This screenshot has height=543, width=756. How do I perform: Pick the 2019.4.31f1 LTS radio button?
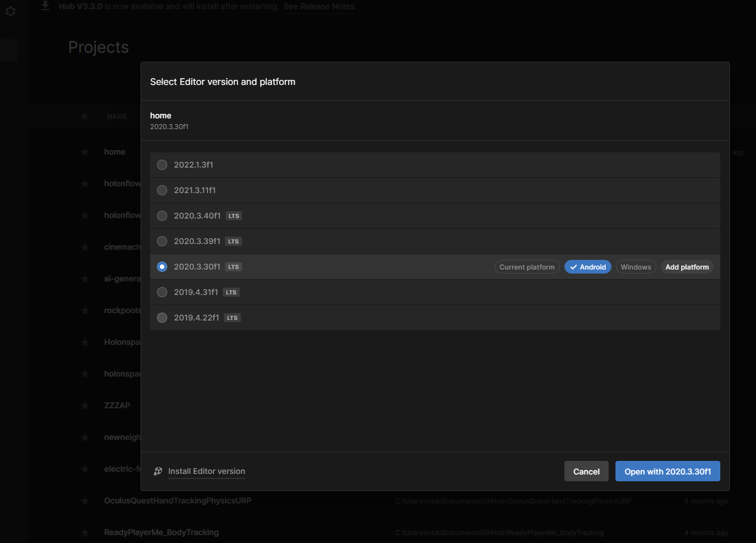162,292
